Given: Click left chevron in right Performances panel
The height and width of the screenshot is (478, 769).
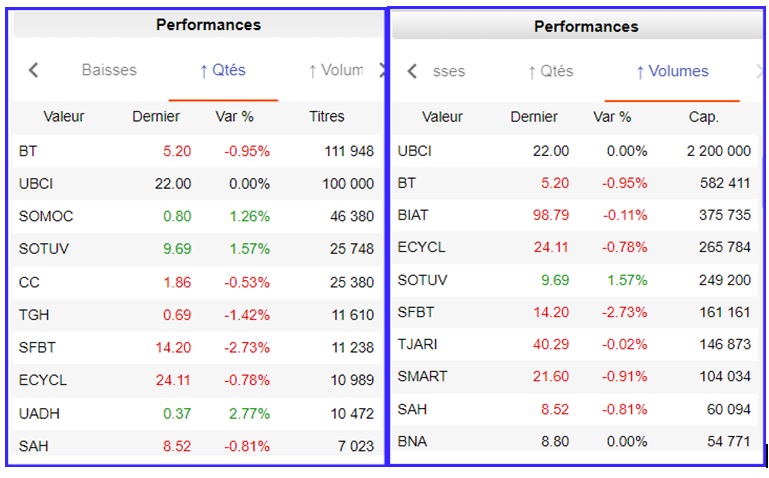Looking at the screenshot, I should [x=413, y=71].
